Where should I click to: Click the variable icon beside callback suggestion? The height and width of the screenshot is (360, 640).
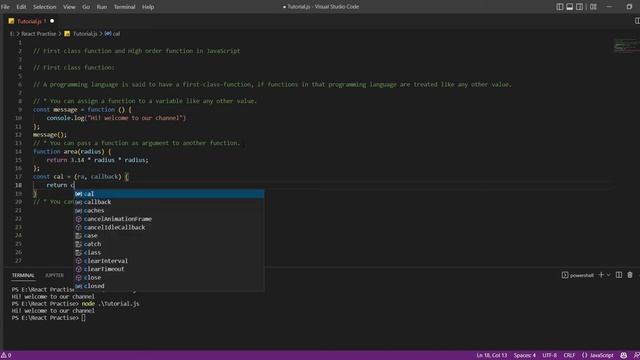[79, 202]
